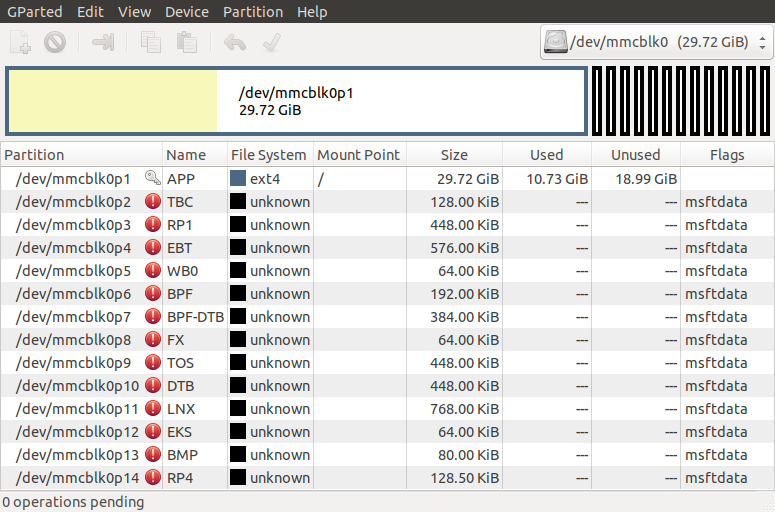Click the warning icon on the TOS row
Viewport: 775px width, 512px height.
tap(153, 362)
